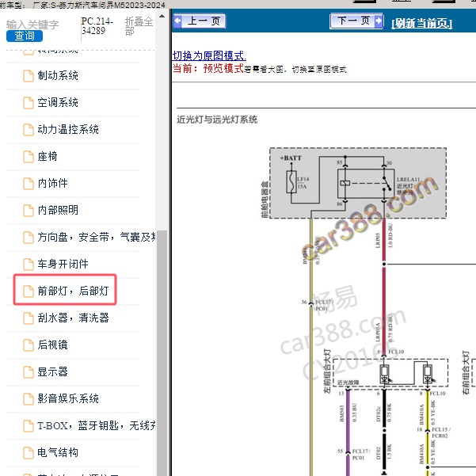
Task: Click the document icon beside 影音娱乐系统
Action: click(29, 398)
